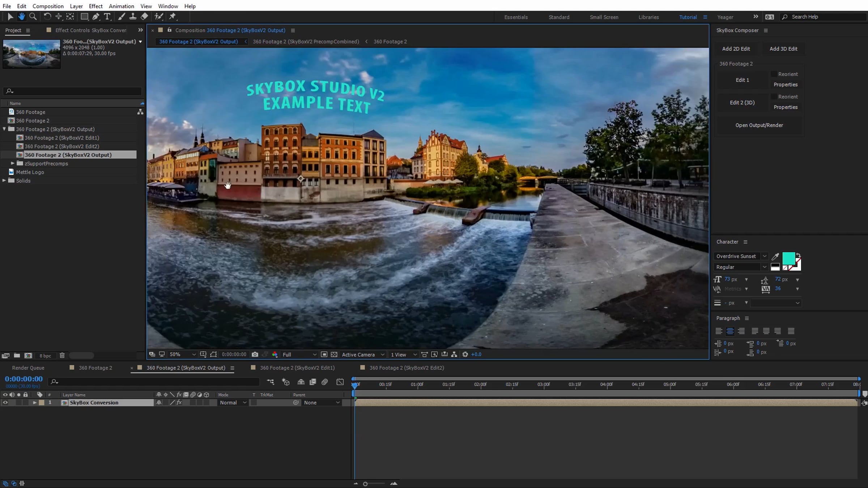Screen dimensions: 868x488
Task: Click the Edit 1 button
Action: pyautogui.click(x=743, y=80)
